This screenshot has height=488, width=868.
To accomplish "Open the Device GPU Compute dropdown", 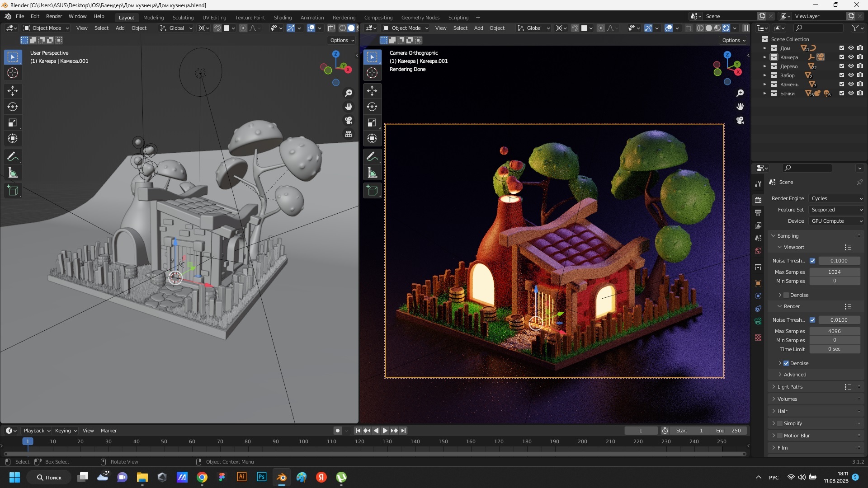I will point(836,221).
